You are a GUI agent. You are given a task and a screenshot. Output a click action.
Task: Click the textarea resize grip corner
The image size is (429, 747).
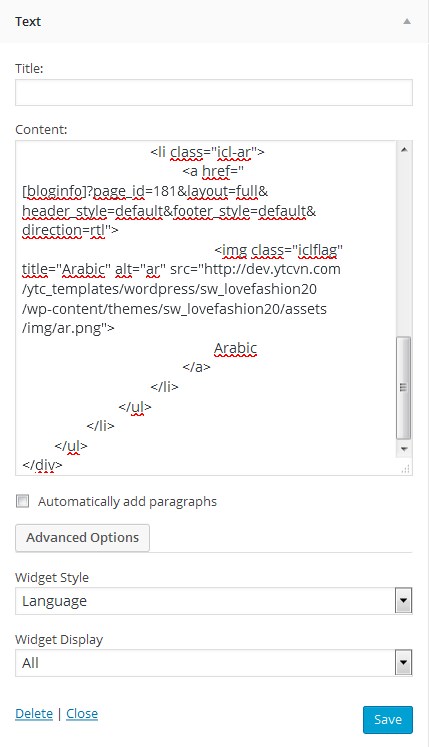405,469
